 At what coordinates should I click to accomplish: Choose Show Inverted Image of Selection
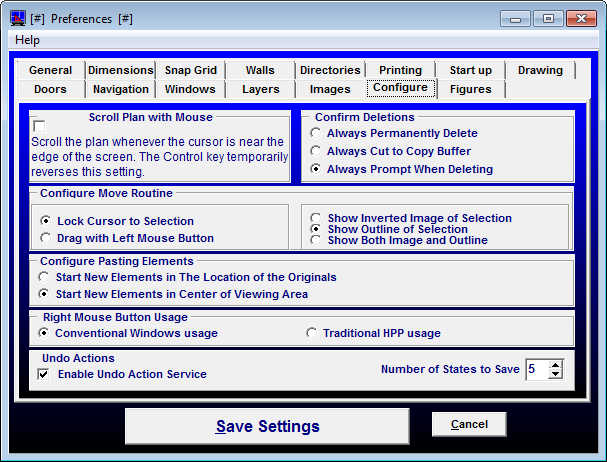coord(411,218)
